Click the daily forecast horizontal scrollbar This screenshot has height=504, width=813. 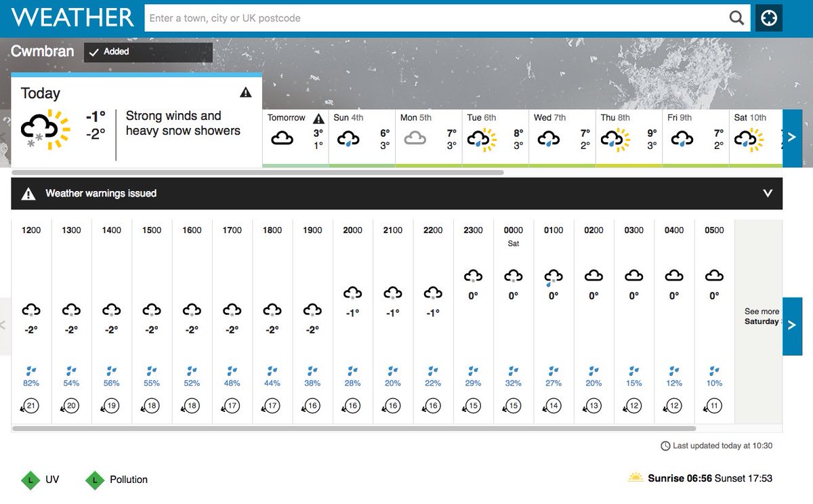(x=257, y=173)
